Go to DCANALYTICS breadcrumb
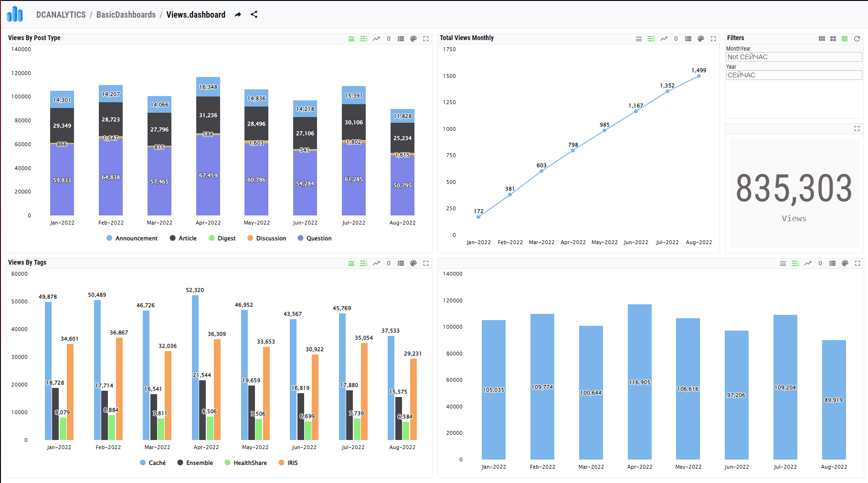Viewport: 868px width, 483px height. [61, 15]
